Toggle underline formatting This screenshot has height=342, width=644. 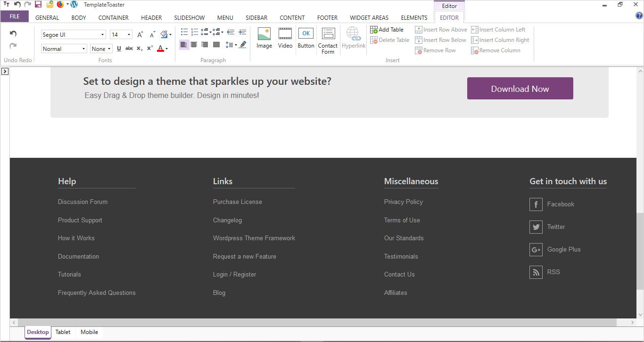119,49
